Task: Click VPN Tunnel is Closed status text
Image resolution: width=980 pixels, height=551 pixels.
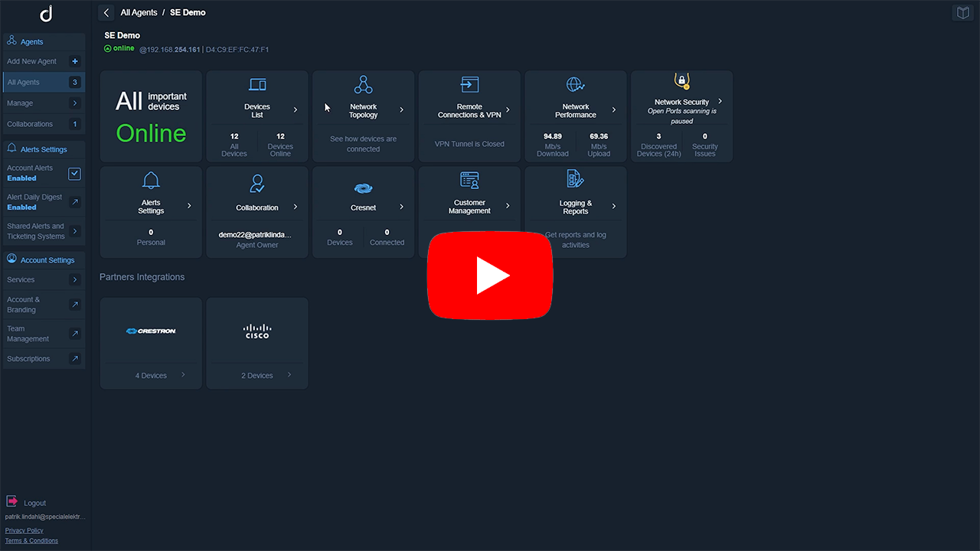Action: click(x=469, y=144)
